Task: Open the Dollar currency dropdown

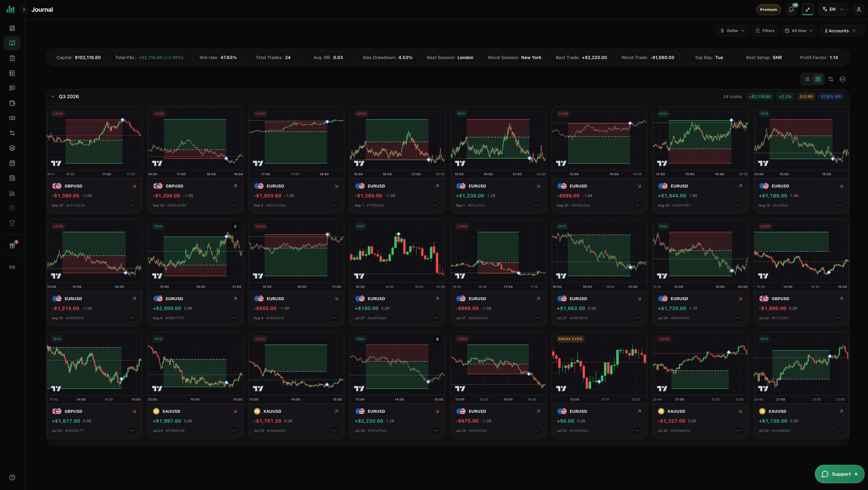Action: tap(733, 31)
